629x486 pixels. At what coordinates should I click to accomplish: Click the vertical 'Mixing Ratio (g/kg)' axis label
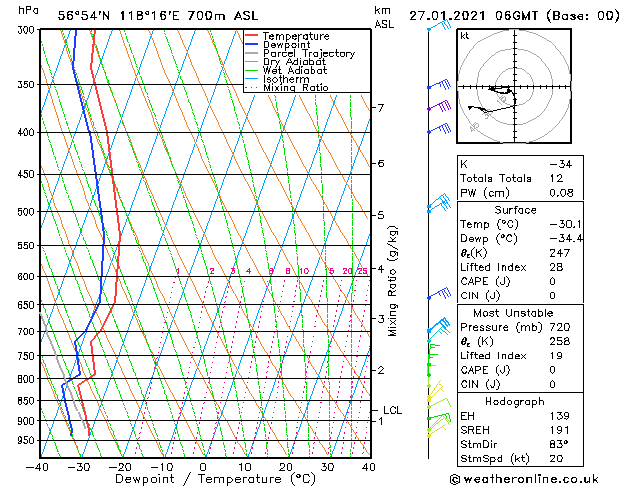(392, 281)
